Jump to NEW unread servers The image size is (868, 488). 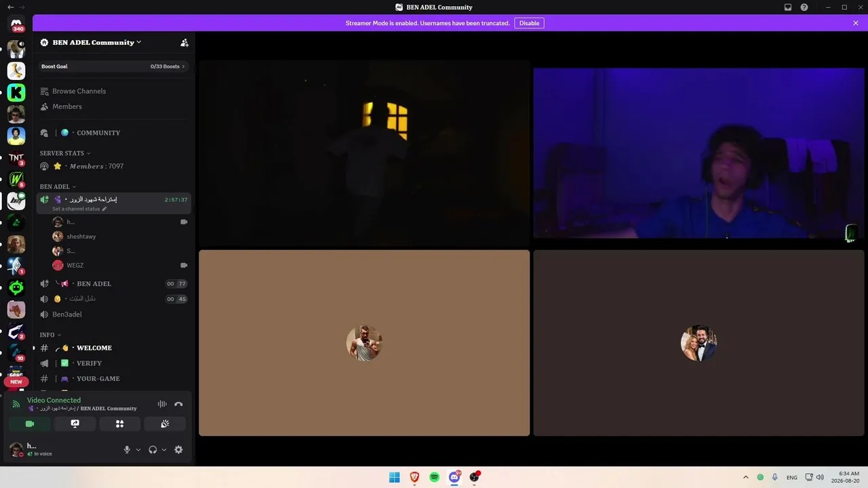click(x=16, y=382)
